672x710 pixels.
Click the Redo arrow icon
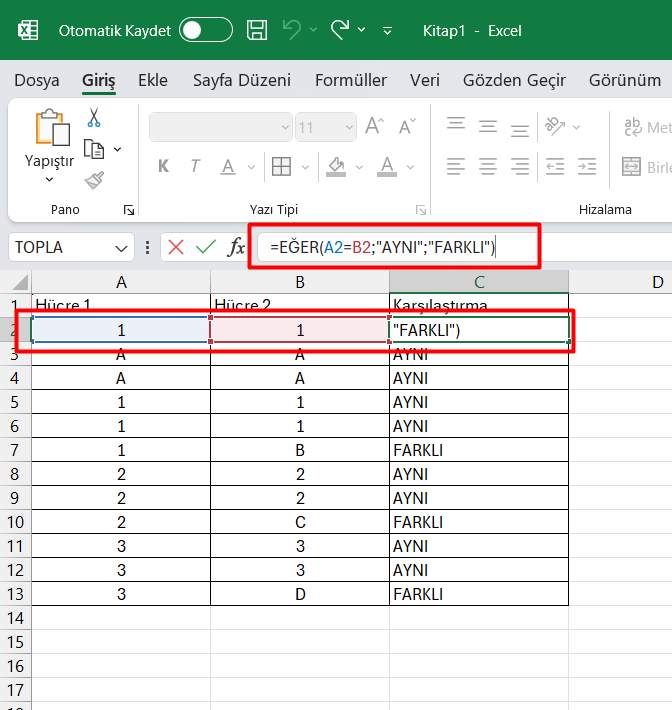(x=341, y=30)
